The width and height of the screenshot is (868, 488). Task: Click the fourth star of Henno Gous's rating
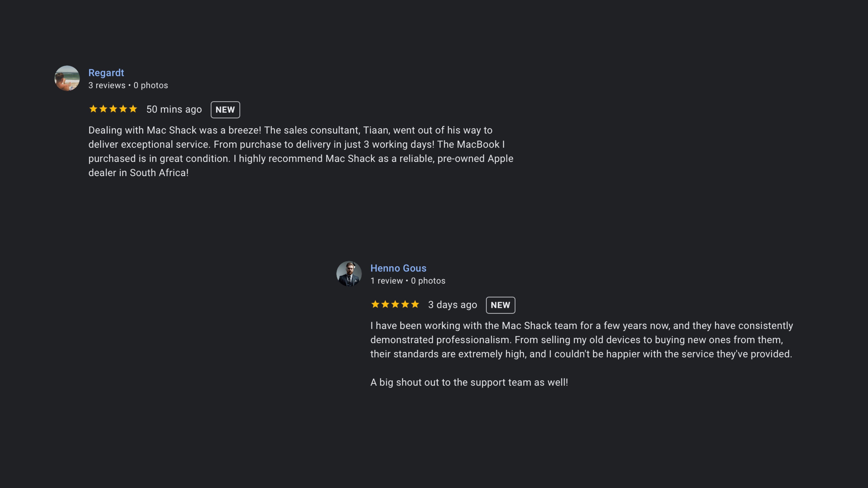405,304
